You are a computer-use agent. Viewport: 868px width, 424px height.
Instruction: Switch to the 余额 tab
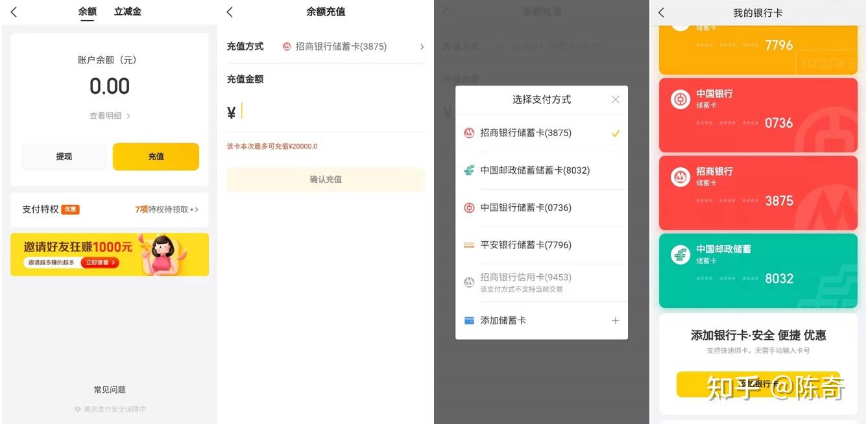[x=88, y=12]
